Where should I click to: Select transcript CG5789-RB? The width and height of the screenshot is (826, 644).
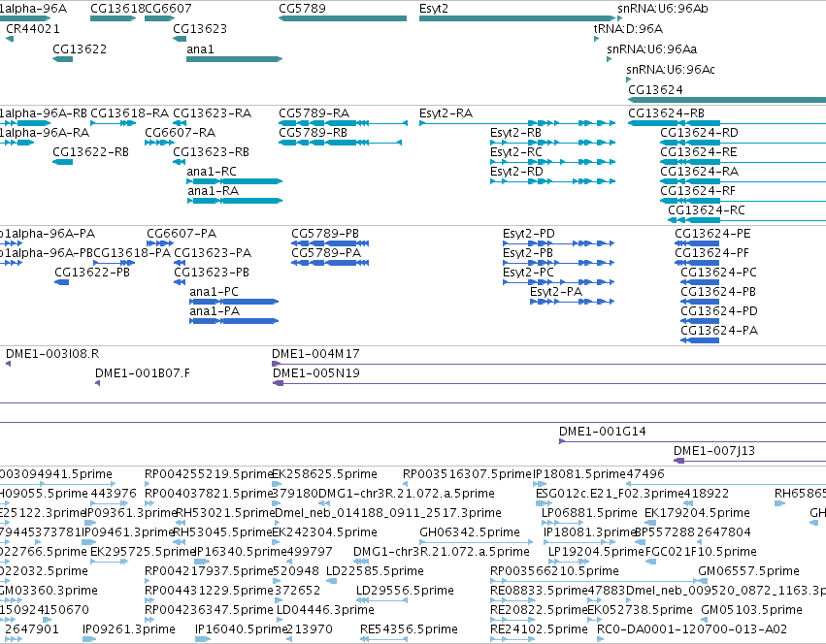click(x=341, y=143)
